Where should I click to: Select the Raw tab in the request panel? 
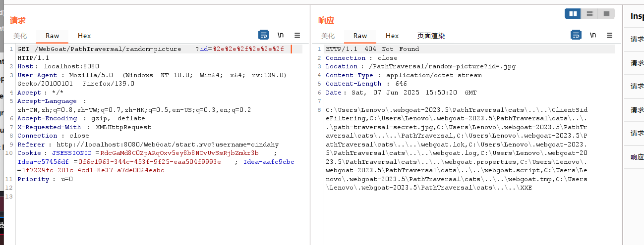coord(52,36)
